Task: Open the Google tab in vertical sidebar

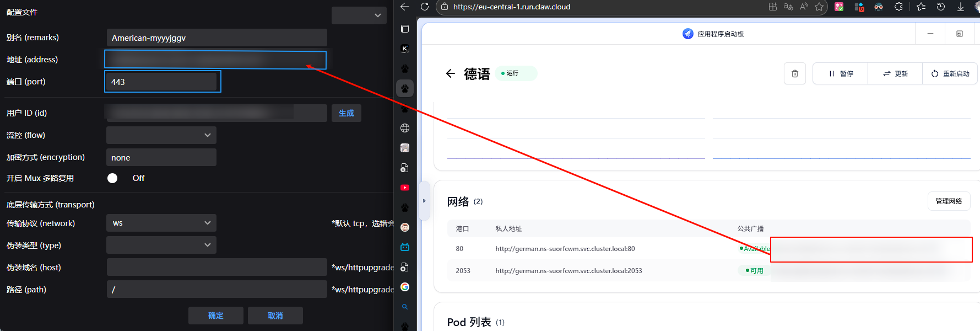Action: point(405,287)
